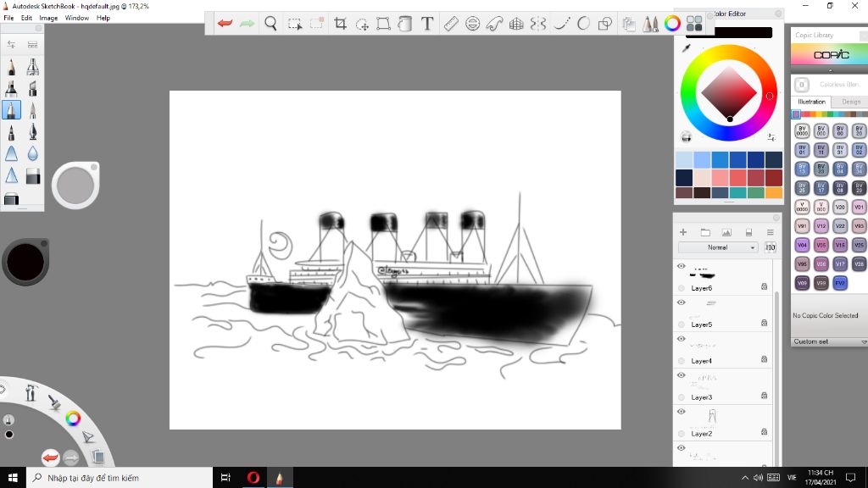Toggle the lock on Layer3
The height and width of the screenshot is (488, 868).
[764, 396]
